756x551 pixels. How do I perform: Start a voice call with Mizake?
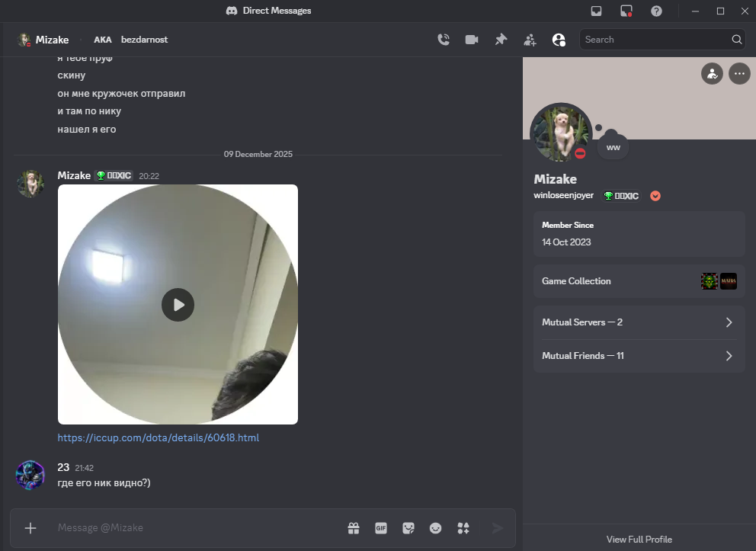click(x=444, y=40)
